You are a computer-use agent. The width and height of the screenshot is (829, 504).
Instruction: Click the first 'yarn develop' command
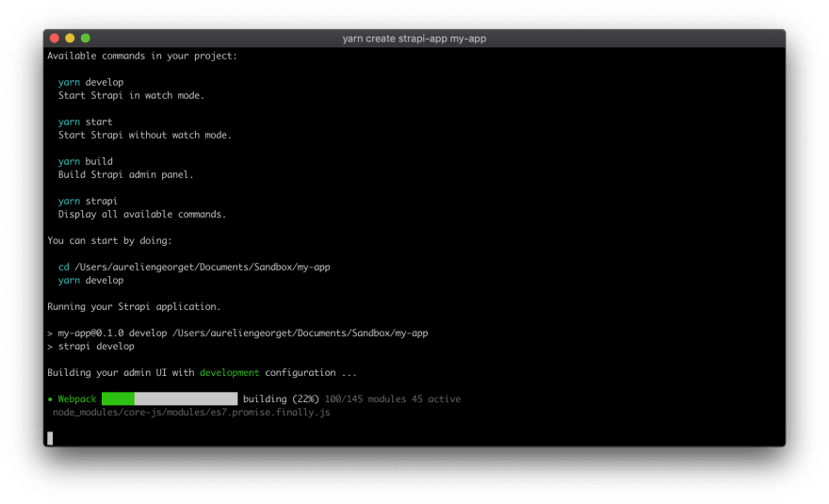91,83
